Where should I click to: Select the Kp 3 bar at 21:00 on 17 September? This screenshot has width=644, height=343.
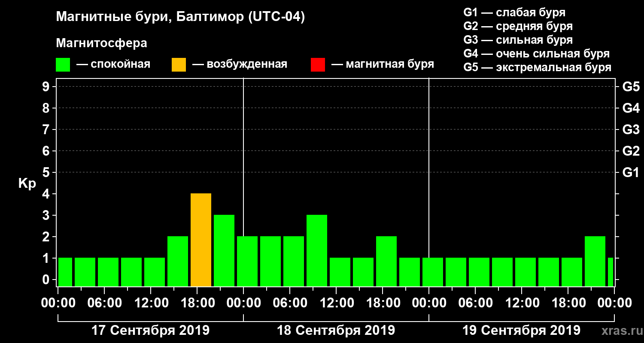click(224, 251)
